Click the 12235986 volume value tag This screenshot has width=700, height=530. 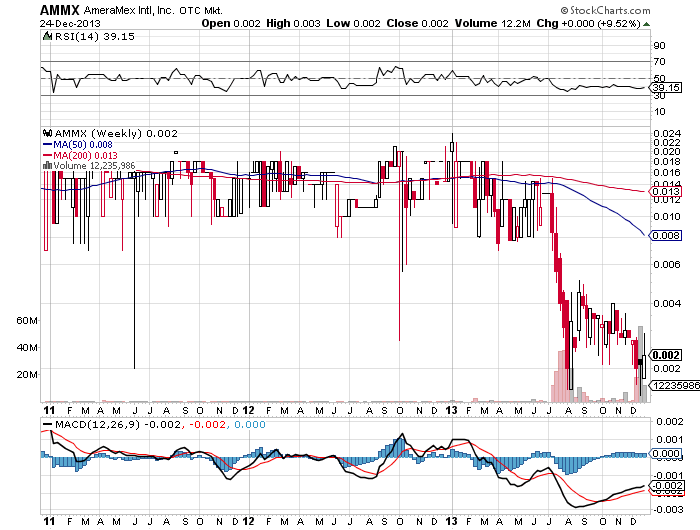tap(674, 385)
